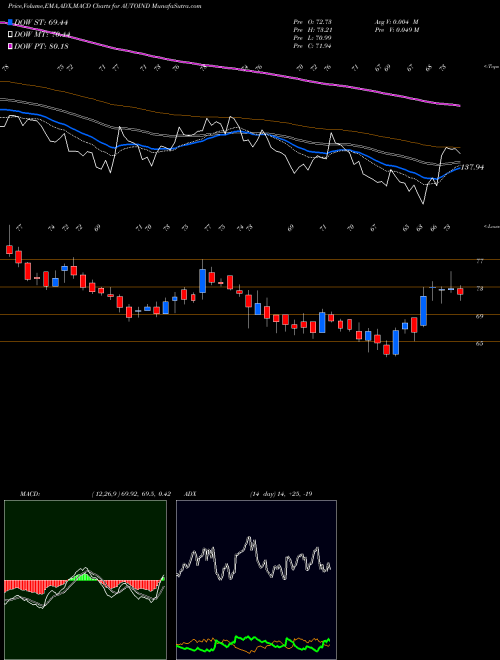Click the 137.94 EMA line label
This screenshot has width=500, height=660.
click(472, 168)
